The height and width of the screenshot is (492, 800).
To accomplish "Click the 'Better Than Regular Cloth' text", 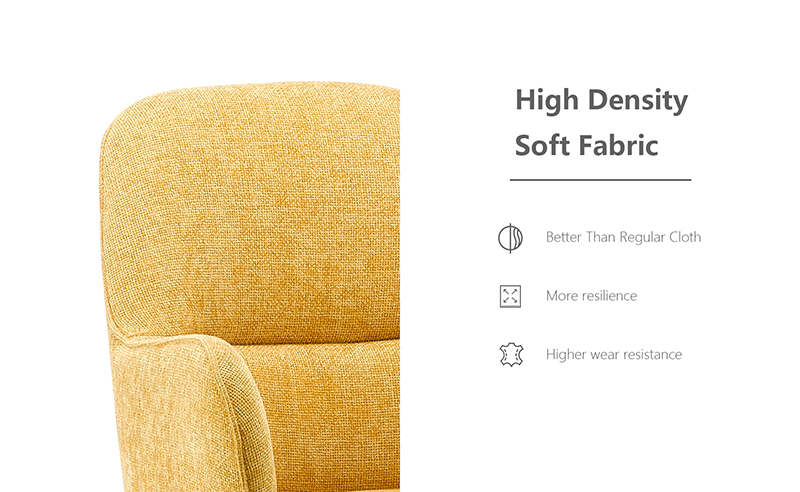I will pyautogui.click(x=623, y=237).
